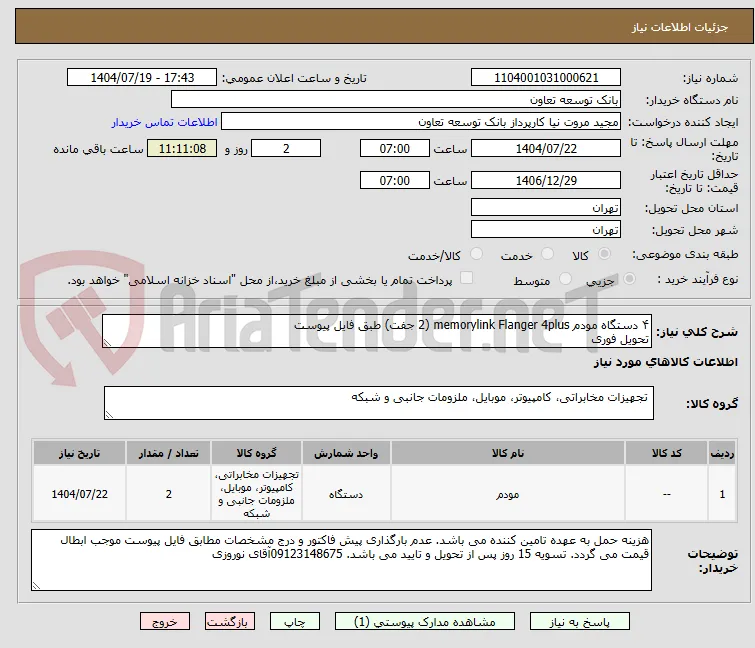The width and height of the screenshot is (755, 648).
Task: Click the واحد شمارش column header
Action: click(346, 453)
